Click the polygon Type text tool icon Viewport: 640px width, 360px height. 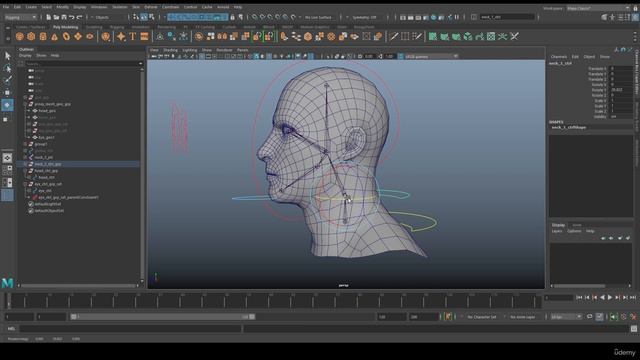(x=133, y=37)
